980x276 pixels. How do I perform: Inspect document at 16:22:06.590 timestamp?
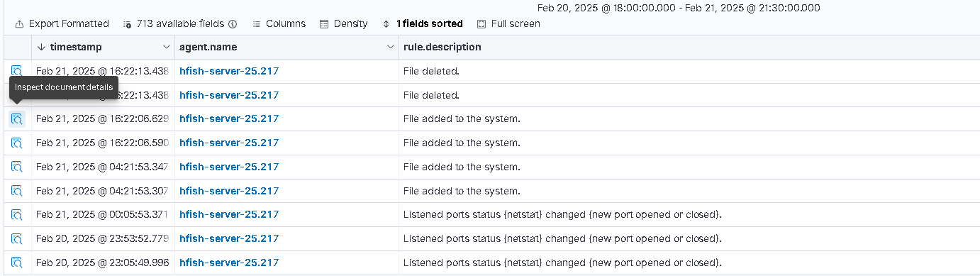pos(17,143)
